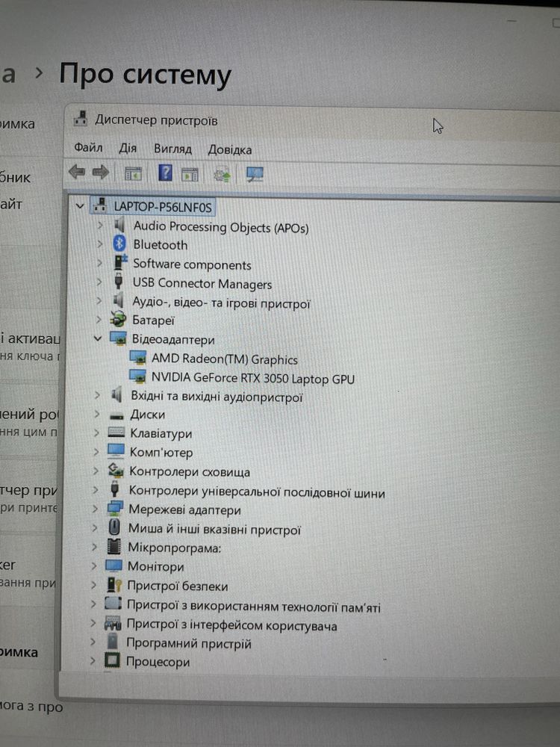Click the Батареї battery icon

(x=118, y=319)
